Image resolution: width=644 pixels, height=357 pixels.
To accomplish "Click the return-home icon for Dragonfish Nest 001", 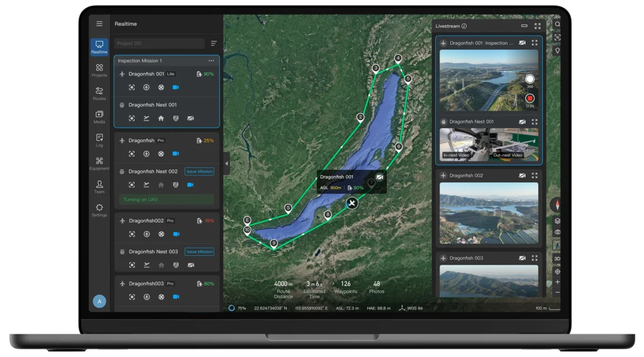I will point(161,118).
